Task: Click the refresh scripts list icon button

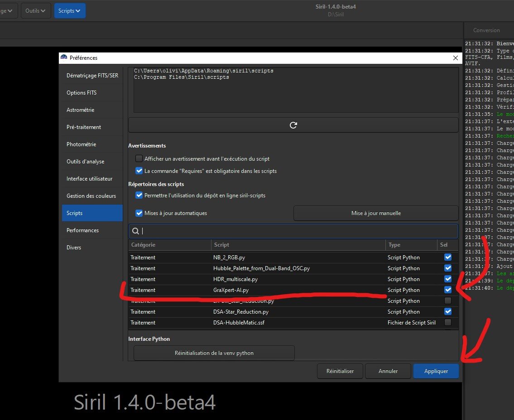Action: [x=293, y=125]
